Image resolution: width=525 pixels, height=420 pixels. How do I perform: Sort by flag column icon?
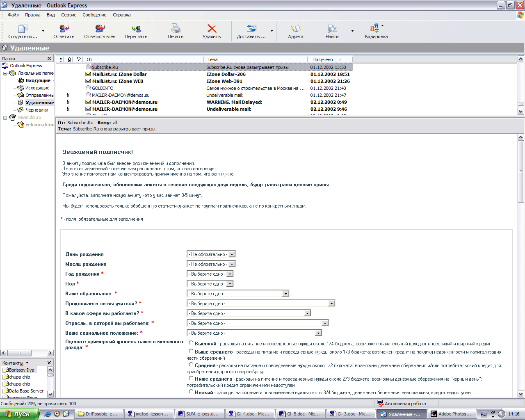[x=79, y=59]
